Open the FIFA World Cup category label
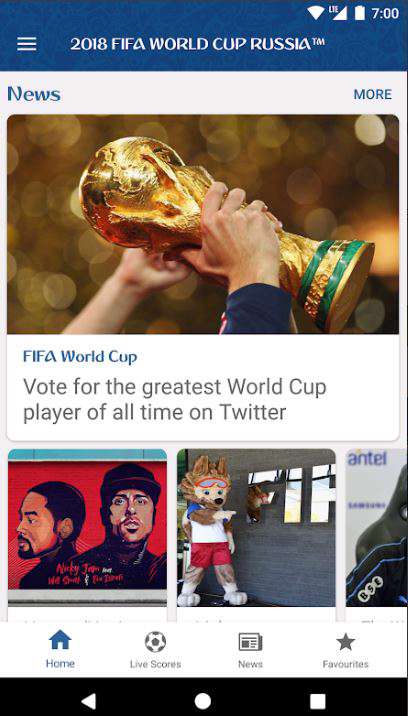Screen dimensions: 408x716 click(x=80, y=356)
